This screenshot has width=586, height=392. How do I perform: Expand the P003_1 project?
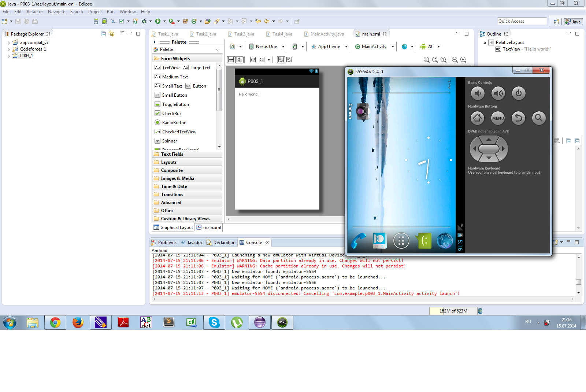click(9, 56)
